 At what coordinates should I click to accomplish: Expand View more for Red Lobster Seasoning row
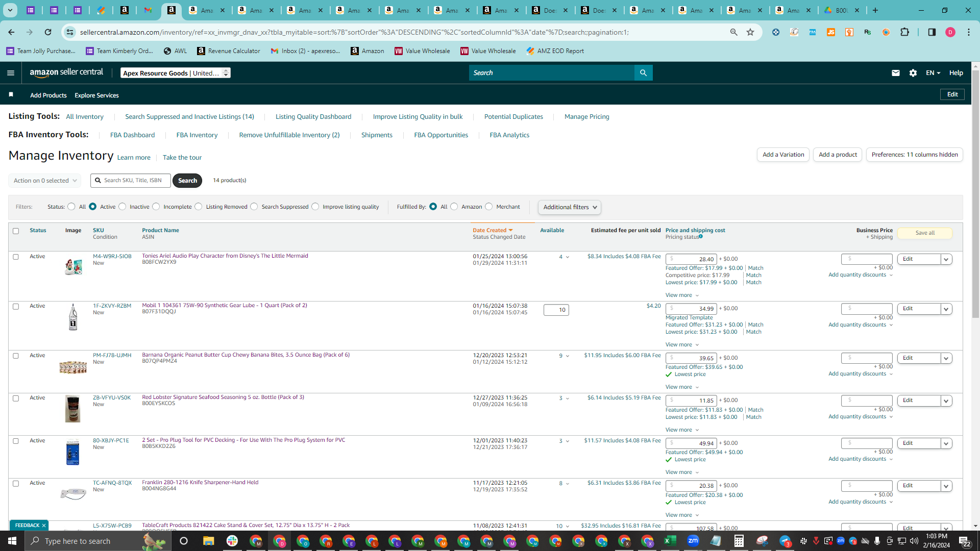(682, 430)
